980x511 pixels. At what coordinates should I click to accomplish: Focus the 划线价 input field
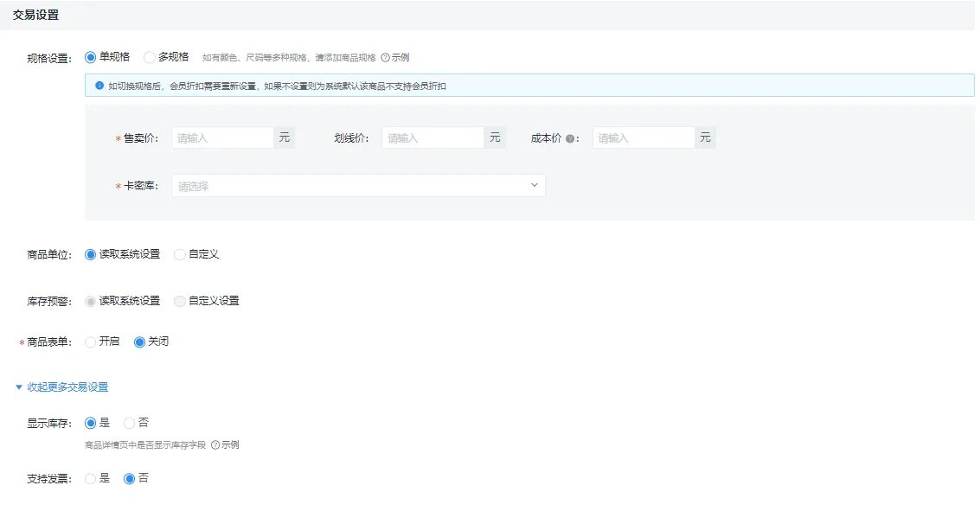pos(432,138)
